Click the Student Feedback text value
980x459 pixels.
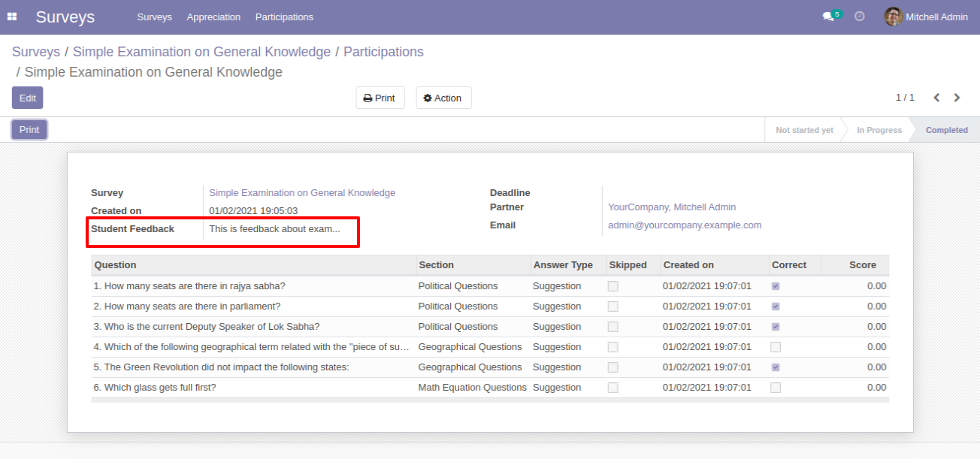[x=274, y=229]
